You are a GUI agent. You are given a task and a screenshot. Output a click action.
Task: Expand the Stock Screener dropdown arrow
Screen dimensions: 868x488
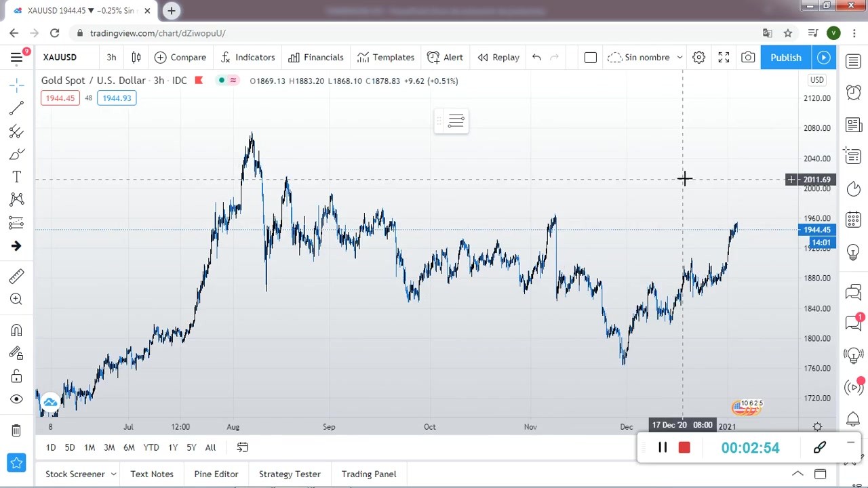(113, 474)
